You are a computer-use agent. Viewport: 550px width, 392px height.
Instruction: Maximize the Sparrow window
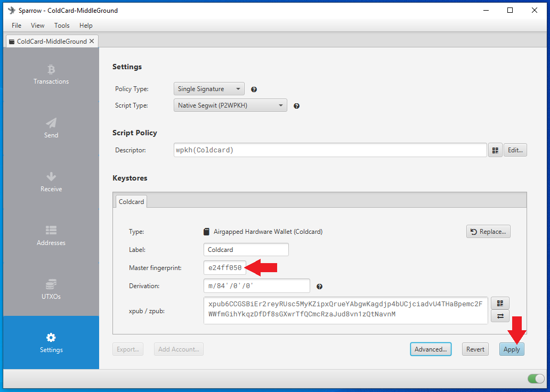(510, 10)
